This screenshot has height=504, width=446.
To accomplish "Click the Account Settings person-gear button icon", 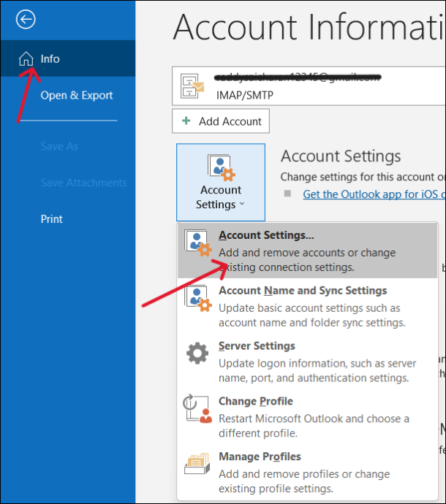I will 221,167.
